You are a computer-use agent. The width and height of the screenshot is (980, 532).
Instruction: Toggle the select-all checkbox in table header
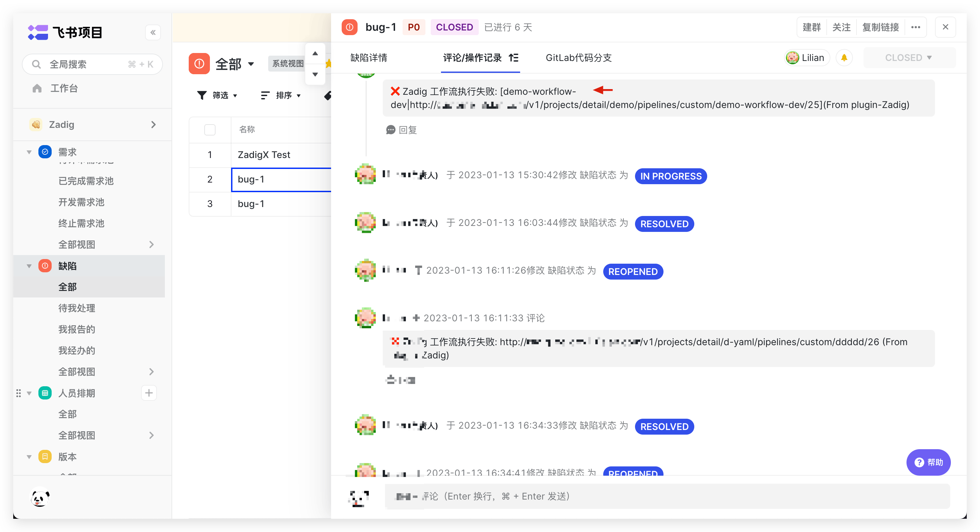210,130
